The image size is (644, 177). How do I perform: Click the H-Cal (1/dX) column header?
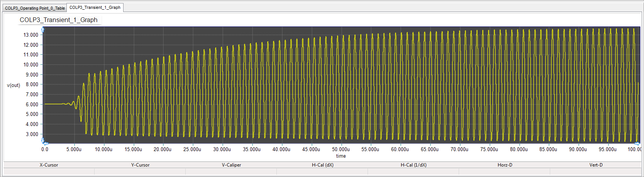click(x=414, y=165)
